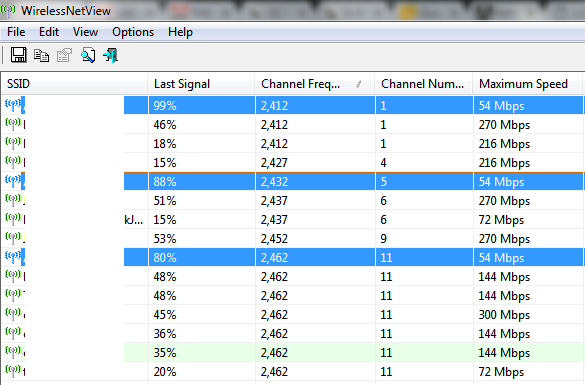585x385 pixels.
Task: Click the WirelessNetView title bar app icon
Action: pyautogui.click(x=8, y=10)
